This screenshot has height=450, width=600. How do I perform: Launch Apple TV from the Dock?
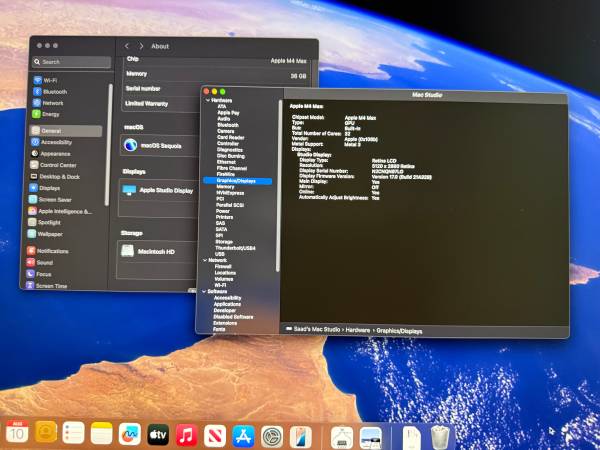[158, 435]
